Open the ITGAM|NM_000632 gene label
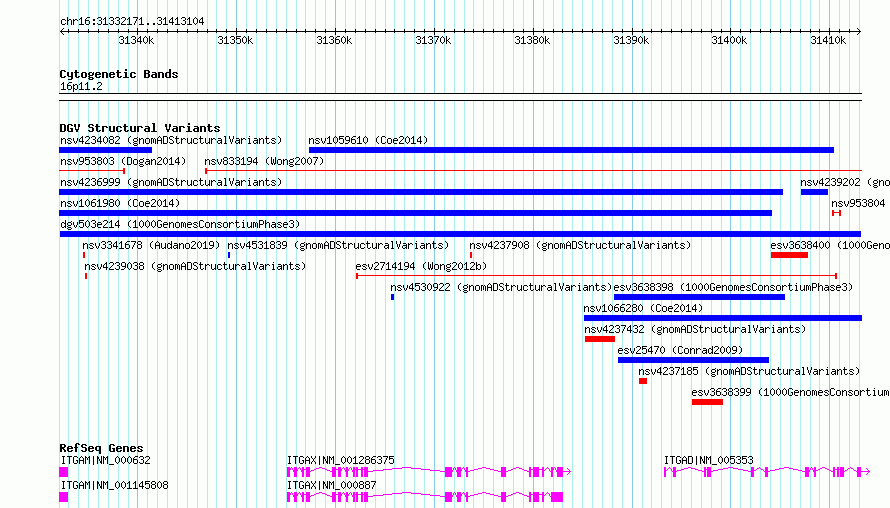Viewport: 890px width, 508px height. click(106, 461)
